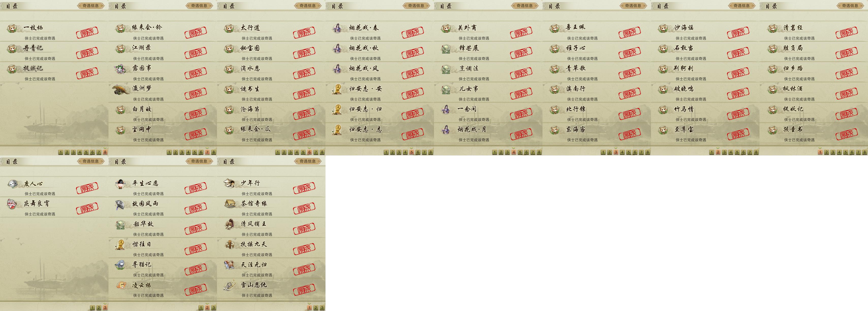Open the 天涯无归 adventure entry
This screenshot has width=868, height=311.
[x=271, y=268]
